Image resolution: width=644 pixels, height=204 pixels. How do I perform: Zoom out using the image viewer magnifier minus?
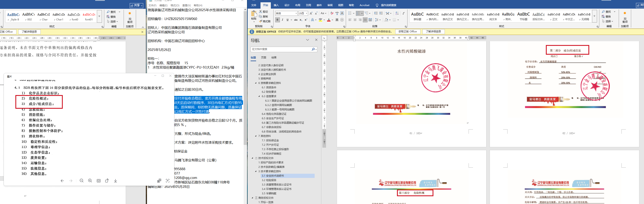click(x=82, y=180)
